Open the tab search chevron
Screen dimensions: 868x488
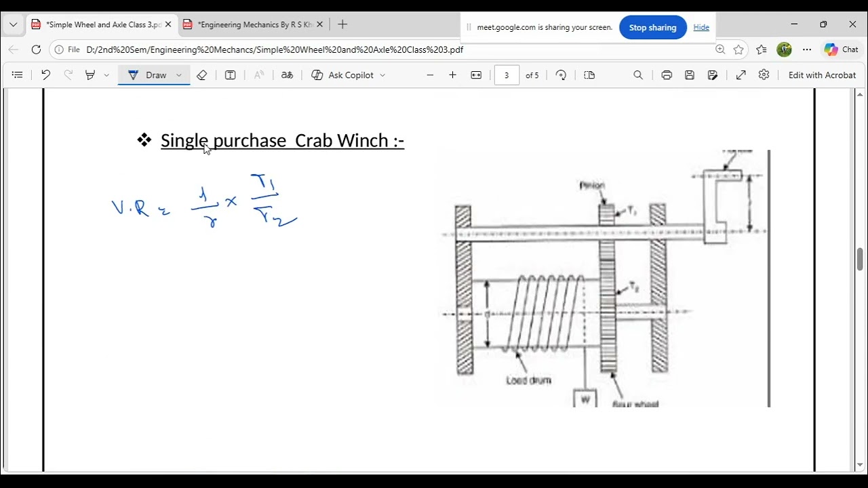[13, 24]
